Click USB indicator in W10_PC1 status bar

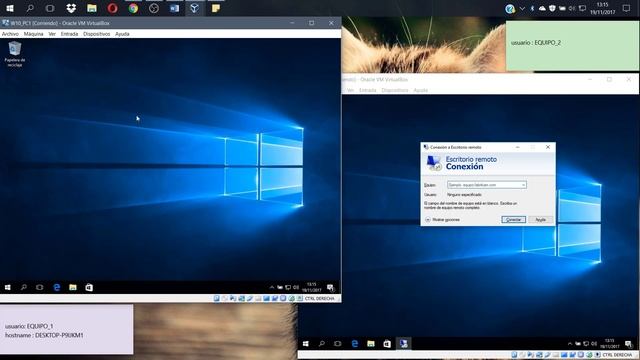pos(250,298)
